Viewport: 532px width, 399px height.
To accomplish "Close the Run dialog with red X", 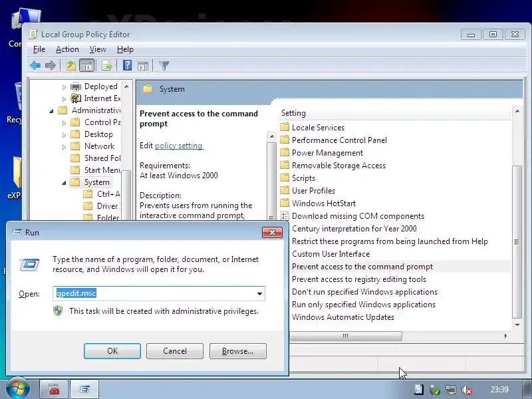I will 272,232.
